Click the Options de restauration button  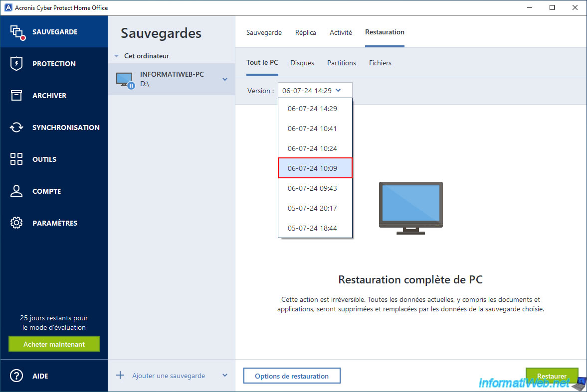coord(292,376)
